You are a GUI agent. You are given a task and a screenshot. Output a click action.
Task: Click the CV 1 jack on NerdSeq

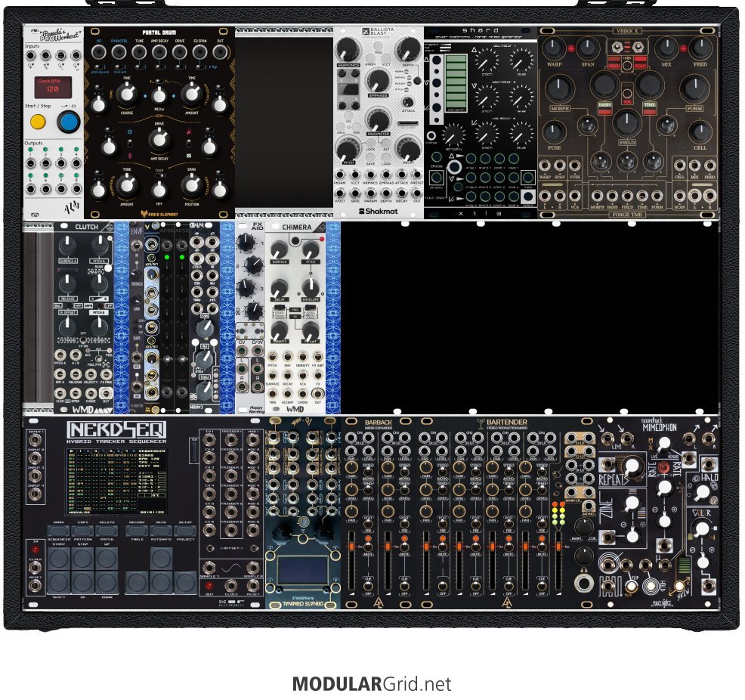point(209,438)
